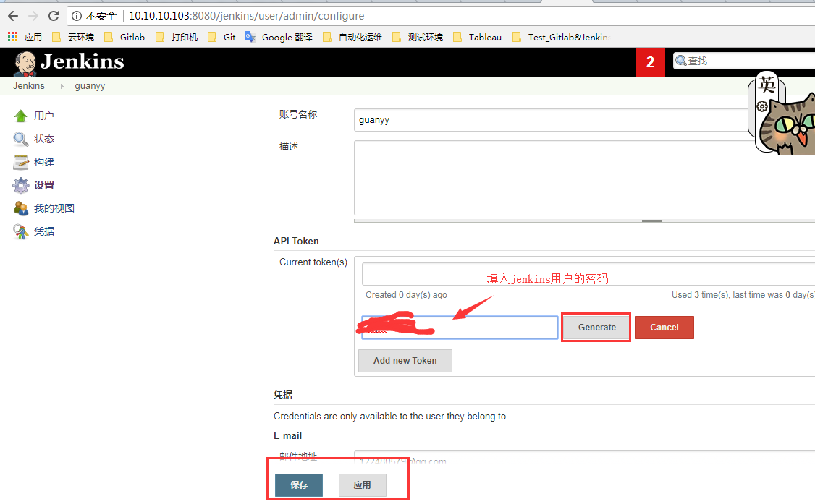Click the Jenkins breadcrumb link
The image size is (815, 504).
tap(28, 85)
